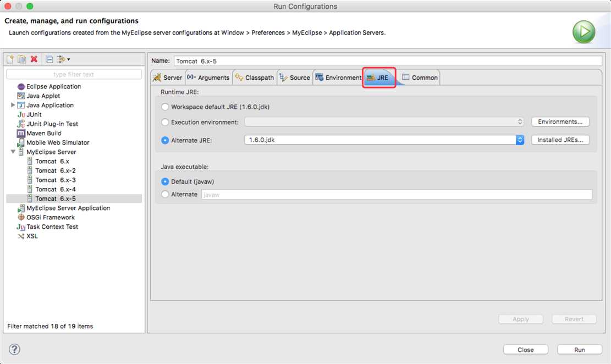Image resolution: width=611 pixels, height=364 pixels.
Task: Collapse the MyEclipse Server tree node
Action: 13,152
